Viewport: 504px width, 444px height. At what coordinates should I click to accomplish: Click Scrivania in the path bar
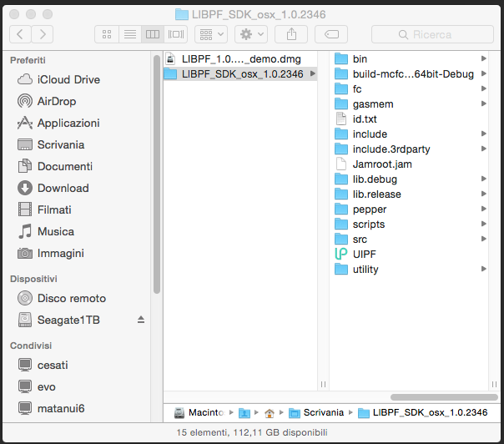[320, 412]
